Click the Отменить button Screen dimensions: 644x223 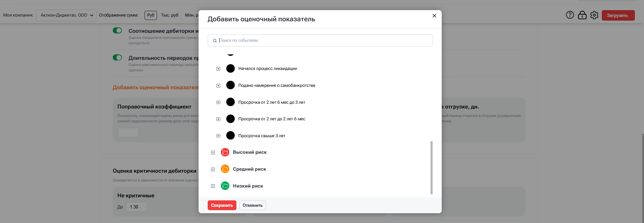pos(253,205)
